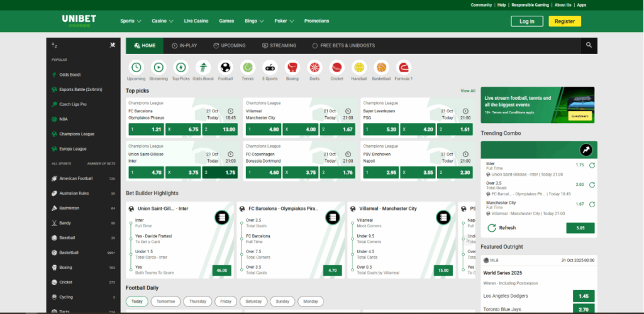This screenshot has height=314, width=644.
Task: Select the Tennis sport icon
Action: point(247,67)
